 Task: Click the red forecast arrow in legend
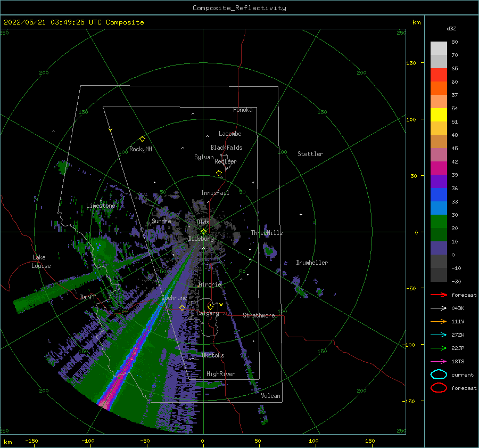pyautogui.click(x=439, y=295)
